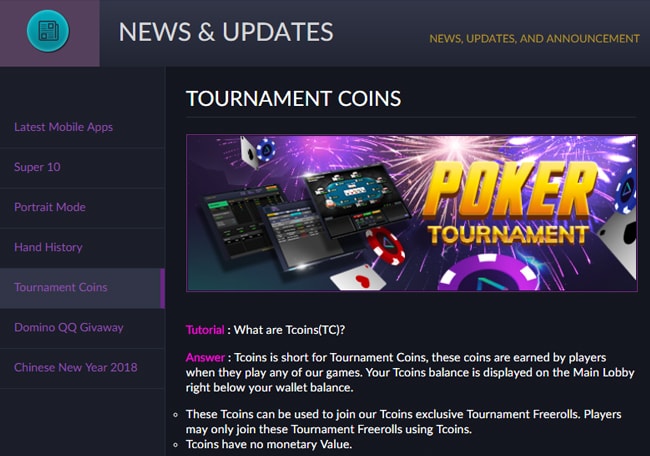This screenshot has height=456, width=650.
Task: Click the purple poker chip at banner bottom
Action: pyautogui.click(x=490, y=274)
